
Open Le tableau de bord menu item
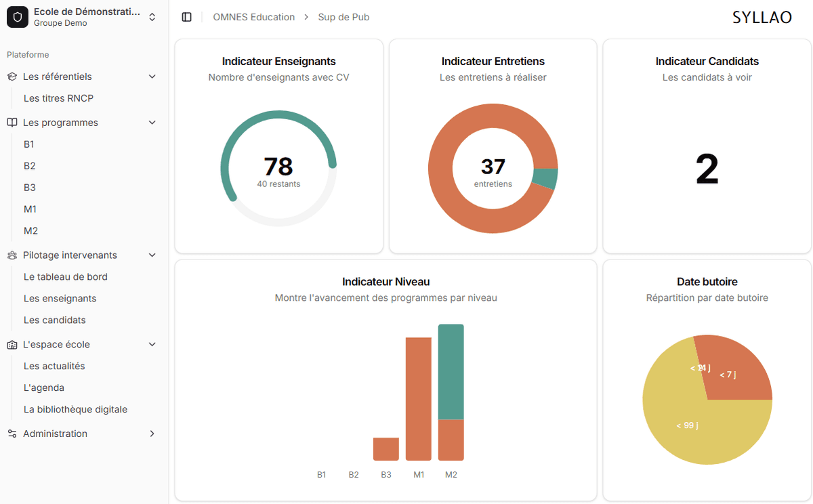coord(65,276)
